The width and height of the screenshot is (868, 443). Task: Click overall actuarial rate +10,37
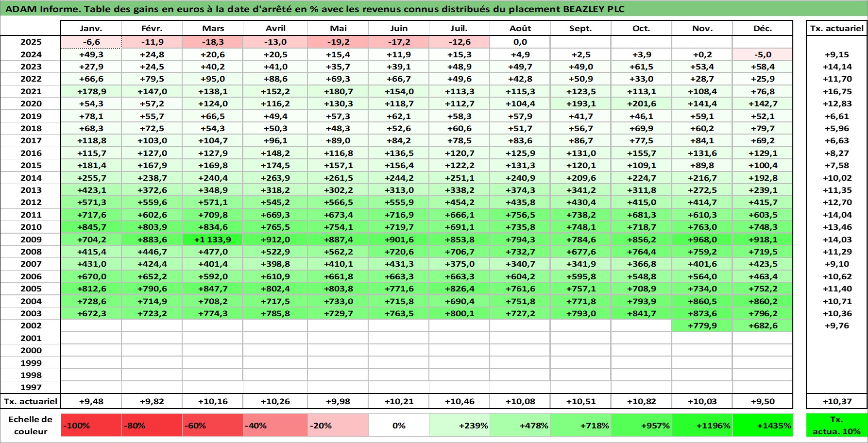[836, 401]
